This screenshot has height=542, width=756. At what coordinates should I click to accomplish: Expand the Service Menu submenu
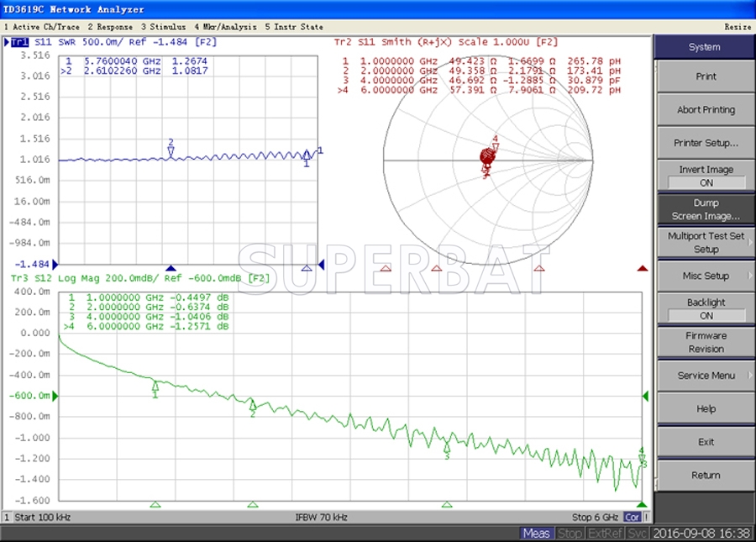coord(706,376)
